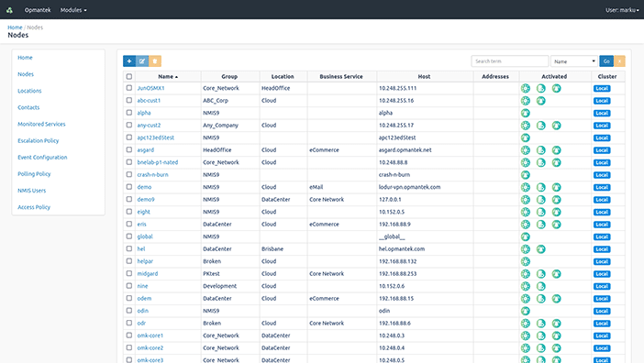Open Escalation Policy sidebar item
644x363 pixels.
(39, 140)
